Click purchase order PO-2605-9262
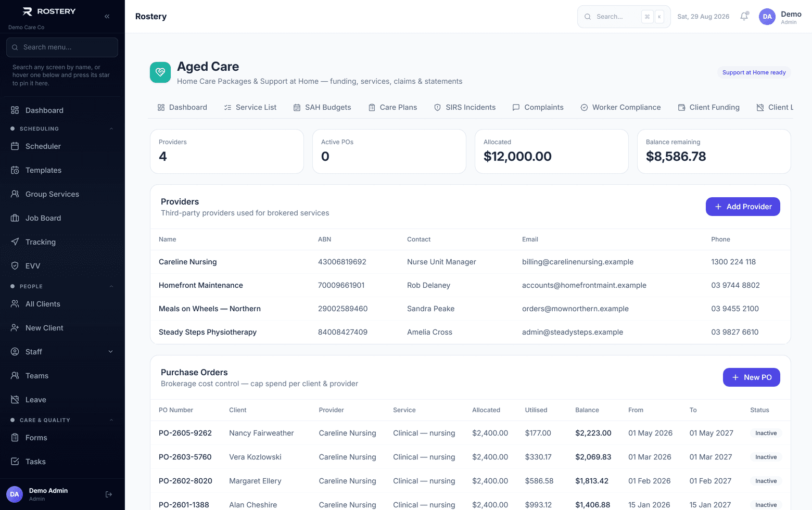 point(185,433)
